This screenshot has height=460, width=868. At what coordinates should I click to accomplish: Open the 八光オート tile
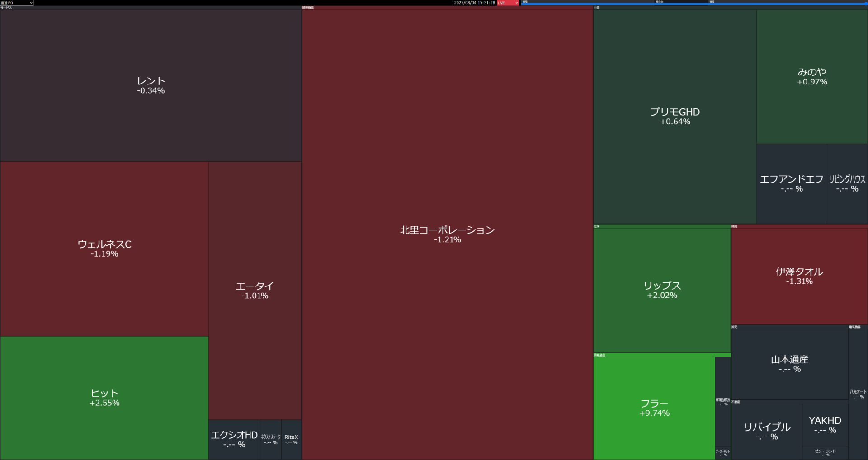pos(858,394)
